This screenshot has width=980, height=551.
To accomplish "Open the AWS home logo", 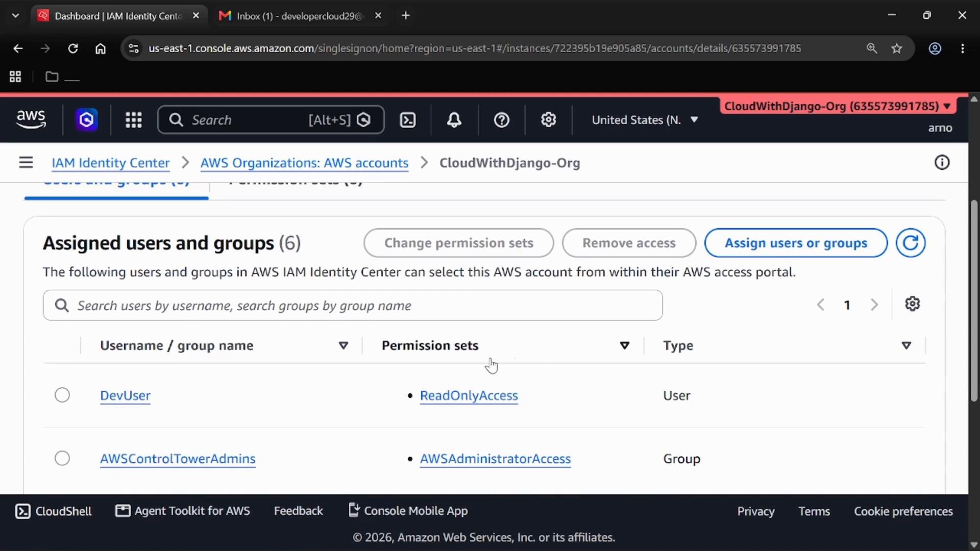I will 31,119.
